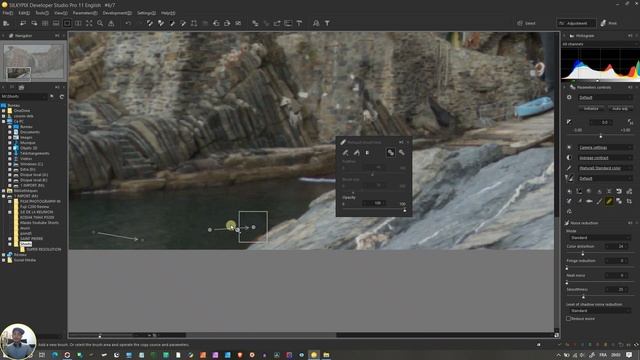Toggle the SAINT PIERRE folder expander
The height and width of the screenshot is (360, 640).
10,238
